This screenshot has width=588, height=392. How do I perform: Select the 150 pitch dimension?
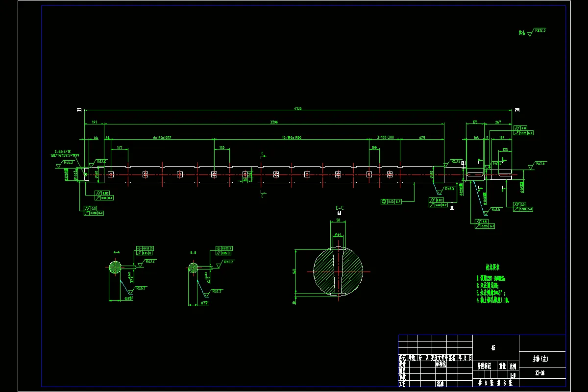221,147
